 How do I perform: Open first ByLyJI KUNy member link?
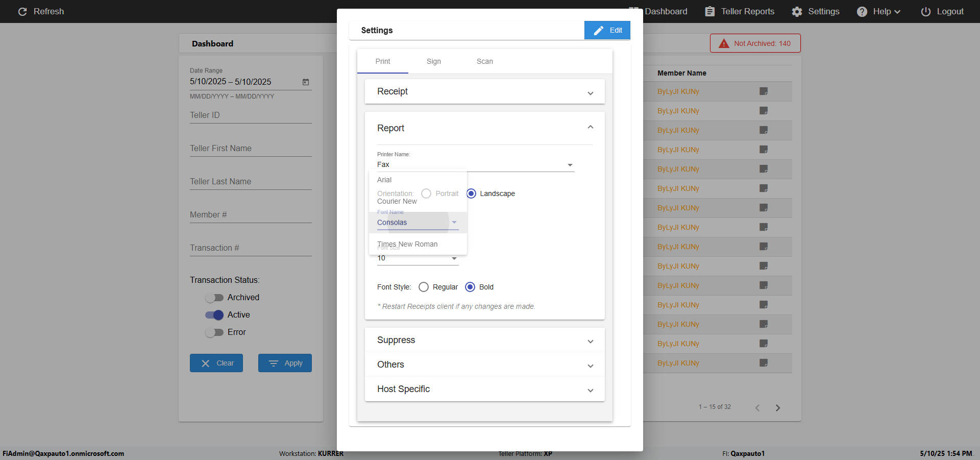[x=678, y=91]
